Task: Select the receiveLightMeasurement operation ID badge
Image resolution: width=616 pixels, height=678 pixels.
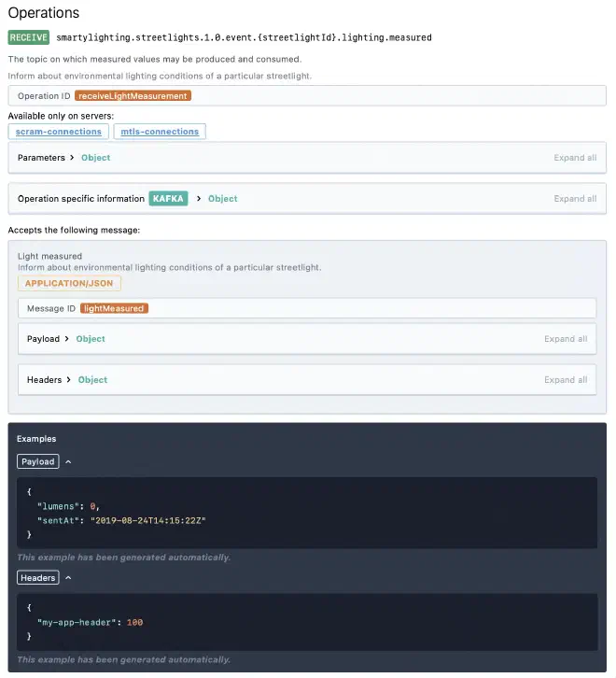Action: tap(133, 96)
